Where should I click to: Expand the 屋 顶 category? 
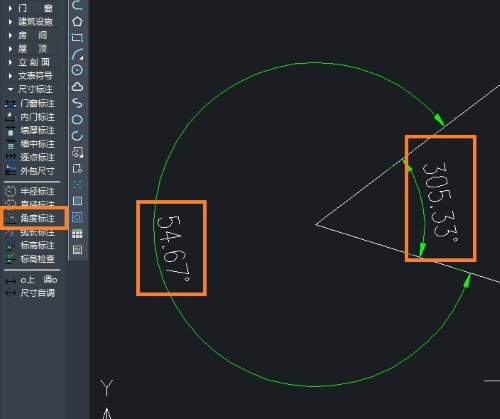pos(31,49)
